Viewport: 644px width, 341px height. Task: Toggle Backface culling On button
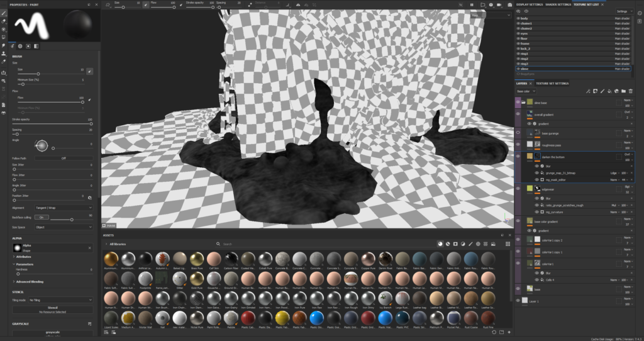click(42, 217)
